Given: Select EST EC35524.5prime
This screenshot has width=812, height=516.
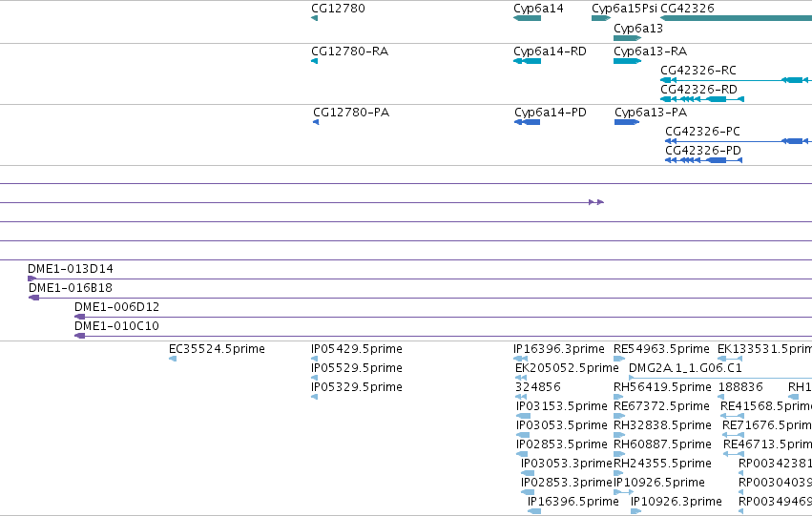Looking at the screenshot, I should click(x=217, y=349).
